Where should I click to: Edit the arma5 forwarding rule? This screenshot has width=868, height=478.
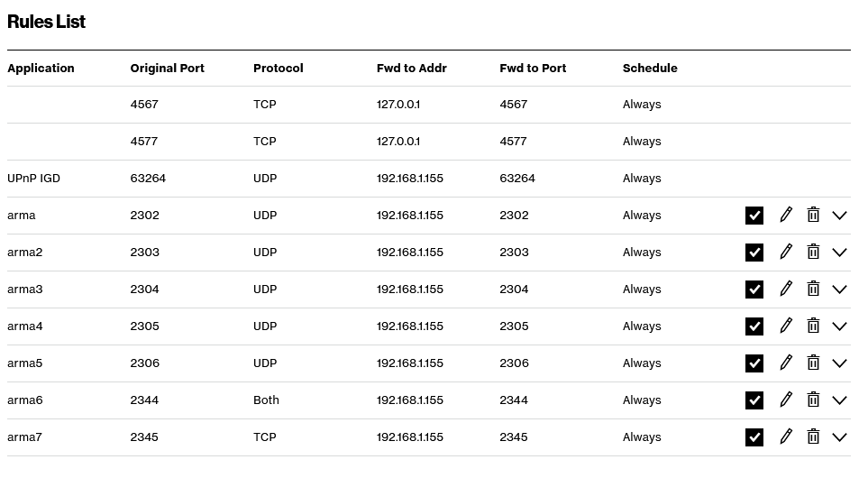click(x=786, y=363)
